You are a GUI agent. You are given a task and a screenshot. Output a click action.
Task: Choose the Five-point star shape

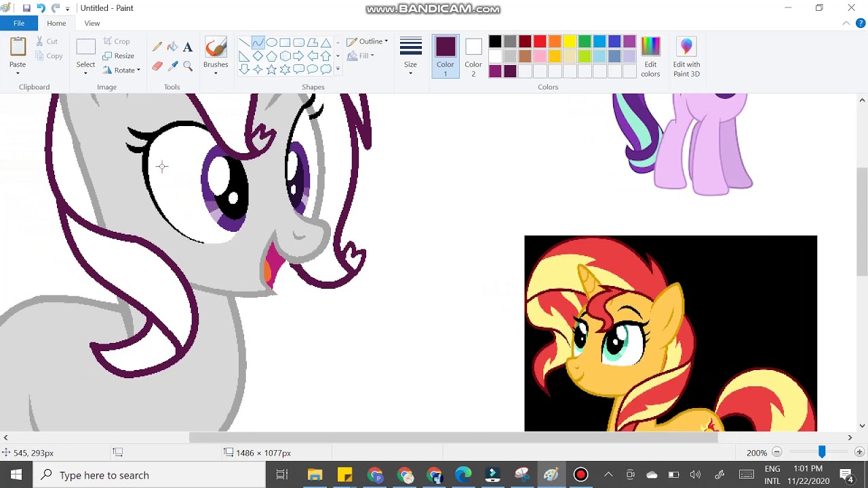point(271,69)
